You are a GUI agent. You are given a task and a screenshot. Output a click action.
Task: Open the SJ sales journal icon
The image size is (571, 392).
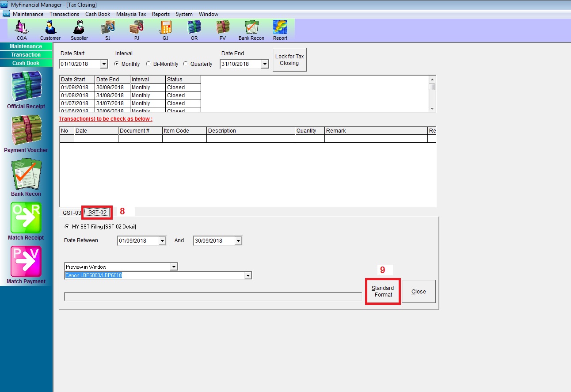(x=107, y=30)
